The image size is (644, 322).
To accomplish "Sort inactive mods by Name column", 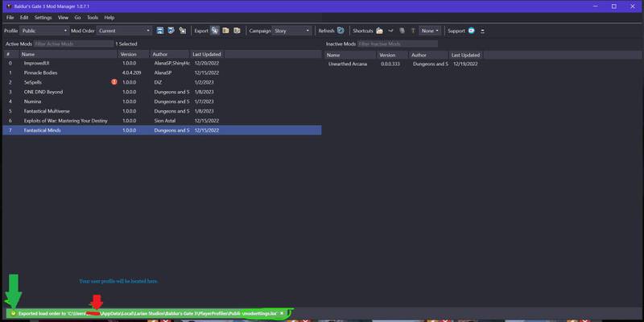I will 350,55.
